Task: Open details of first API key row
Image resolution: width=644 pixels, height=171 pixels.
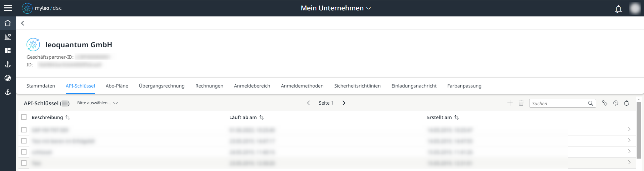Action: 629,129
